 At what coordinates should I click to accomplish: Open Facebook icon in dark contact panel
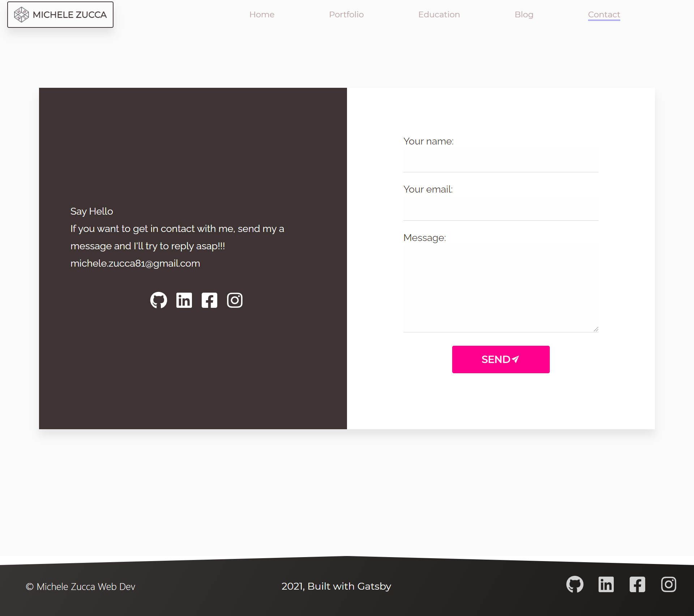point(209,300)
